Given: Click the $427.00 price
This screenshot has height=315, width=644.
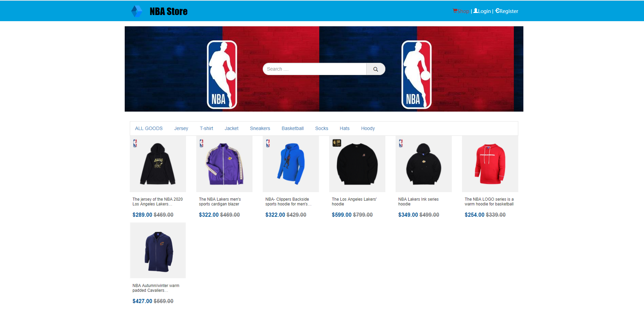Looking at the screenshot, I should [142, 301].
